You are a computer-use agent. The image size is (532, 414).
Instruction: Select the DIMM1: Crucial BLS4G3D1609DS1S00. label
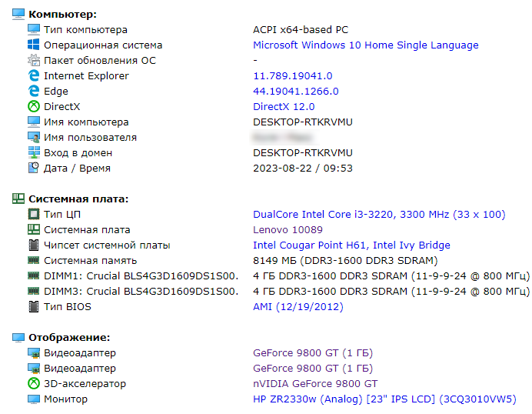click(x=141, y=275)
